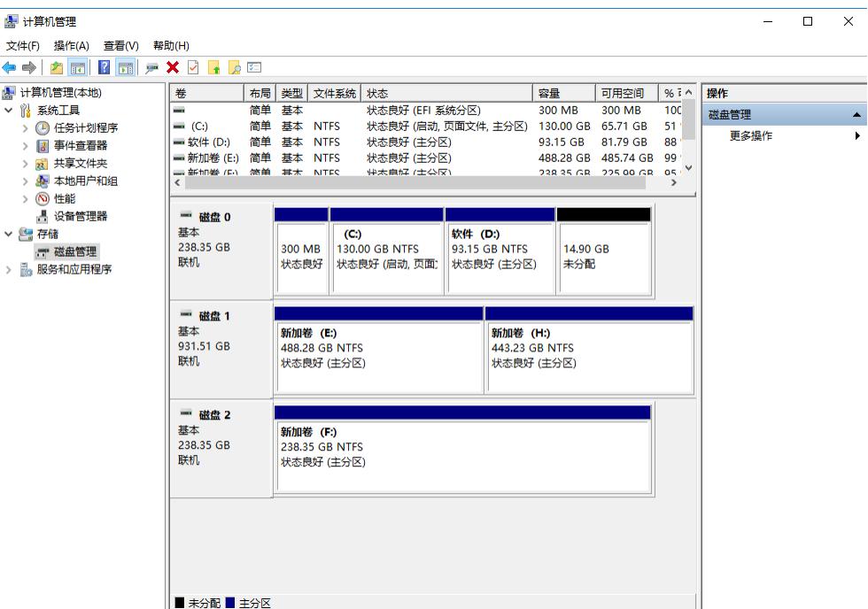Click the Back navigation arrow on toolbar
The width and height of the screenshot is (868, 609).
10,66
